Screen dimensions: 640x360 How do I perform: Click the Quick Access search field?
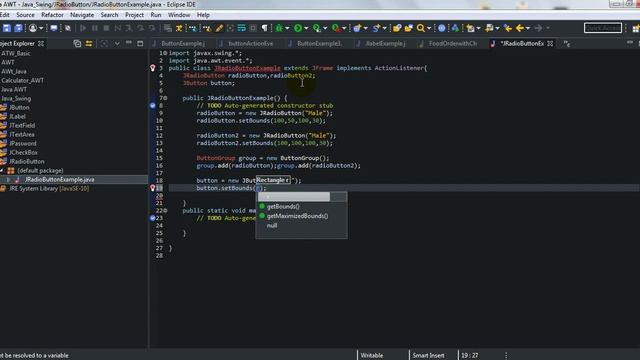pyautogui.click(x=603, y=28)
